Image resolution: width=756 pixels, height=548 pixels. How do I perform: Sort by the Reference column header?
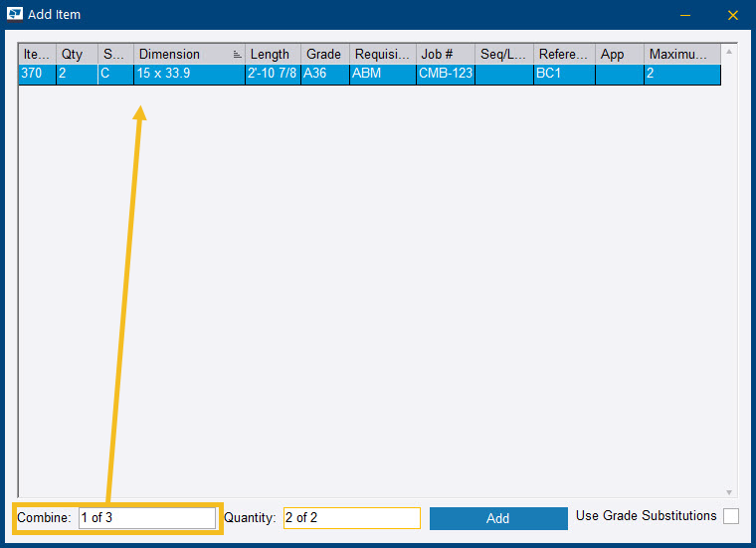[565, 54]
